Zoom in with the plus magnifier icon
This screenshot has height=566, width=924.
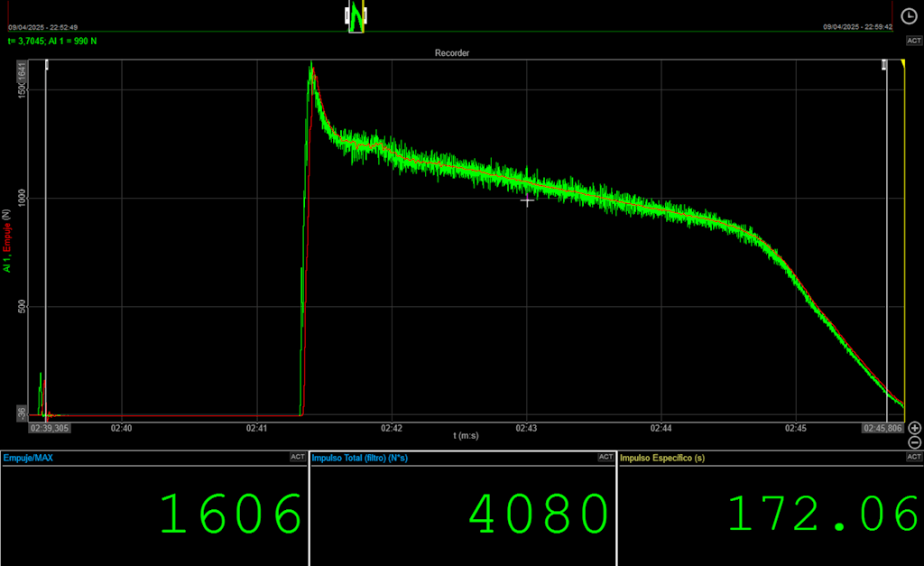click(x=915, y=428)
